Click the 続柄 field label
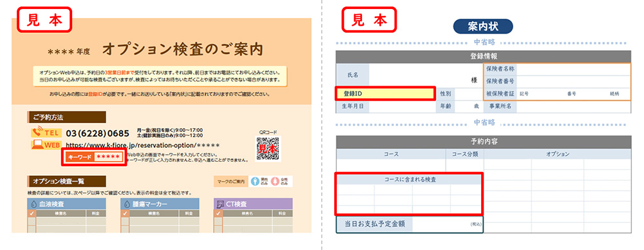 615,94
